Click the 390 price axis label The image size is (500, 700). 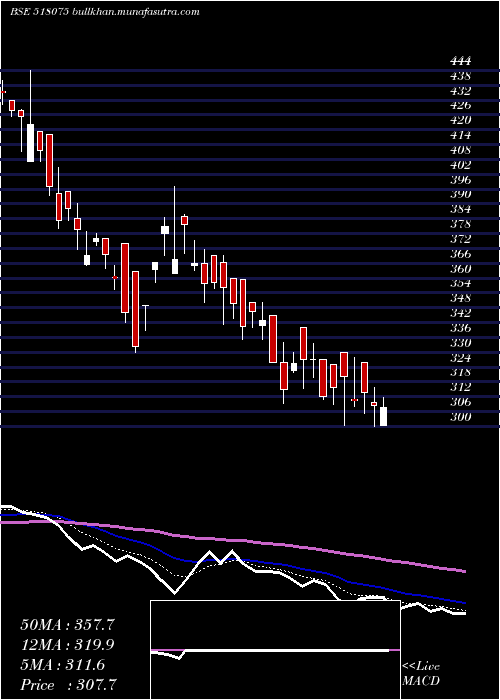point(460,194)
